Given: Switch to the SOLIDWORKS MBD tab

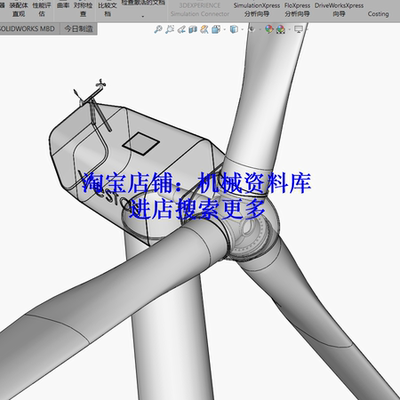Looking at the screenshot, I should [28, 29].
